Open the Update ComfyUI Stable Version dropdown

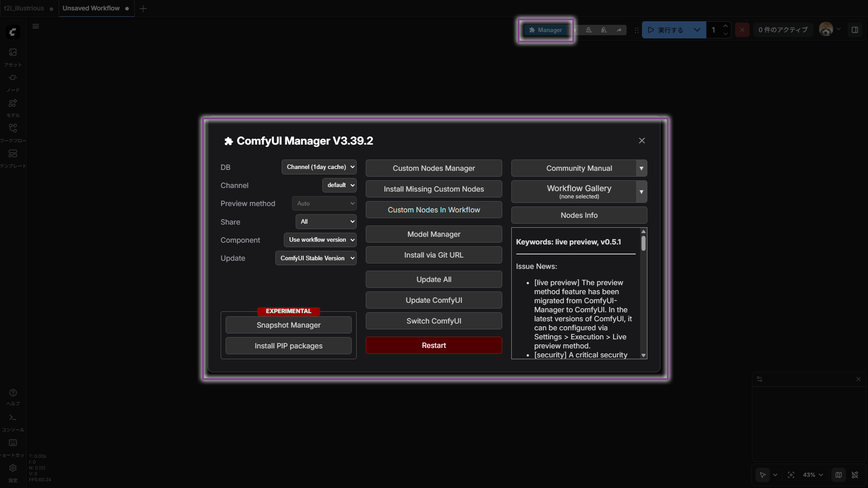[316, 258]
